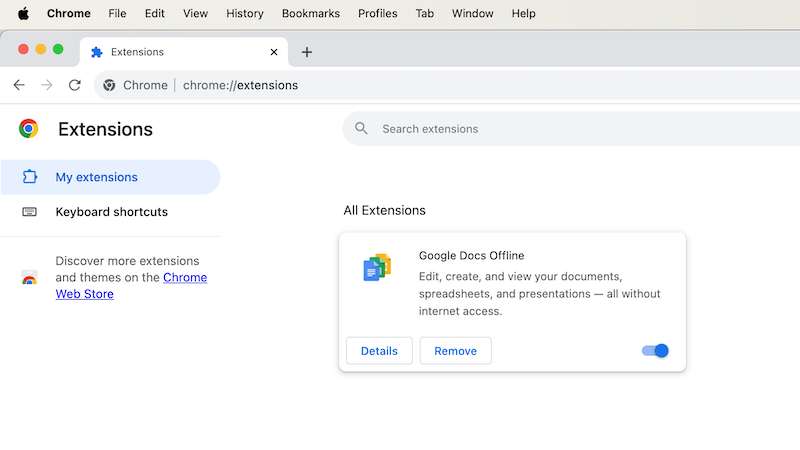Go forward with the arrow button
This screenshot has width=800, height=450.
click(46, 85)
